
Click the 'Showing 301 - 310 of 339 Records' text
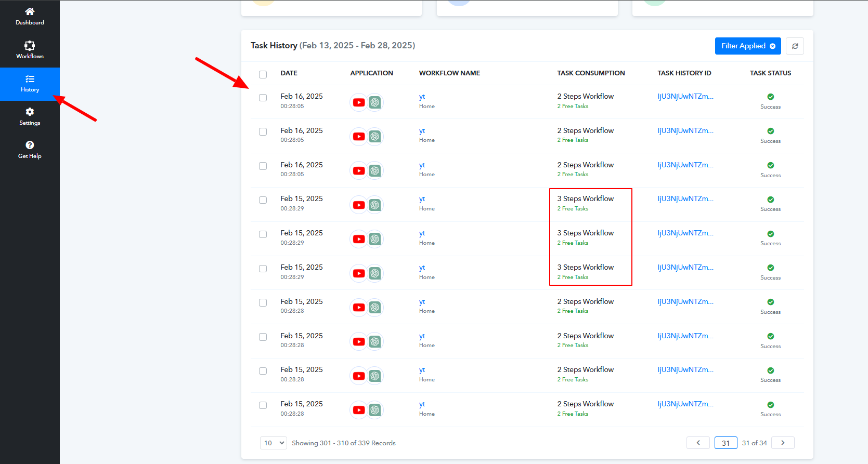click(344, 443)
